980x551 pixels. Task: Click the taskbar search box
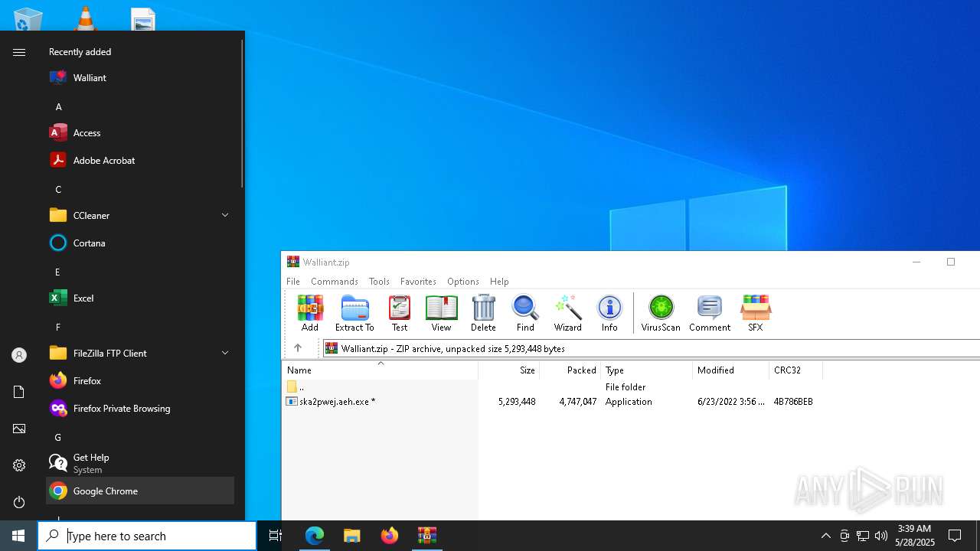(x=147, y=536)
